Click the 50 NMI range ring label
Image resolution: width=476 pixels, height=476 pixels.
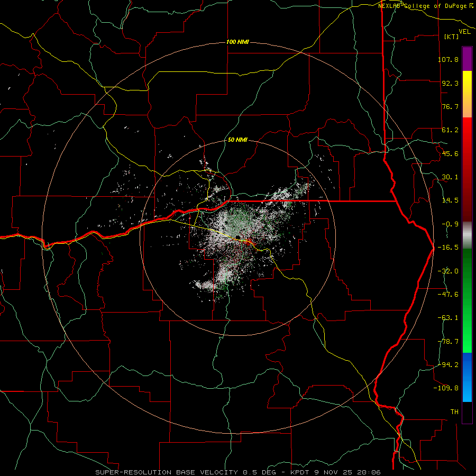click(237, 140)
